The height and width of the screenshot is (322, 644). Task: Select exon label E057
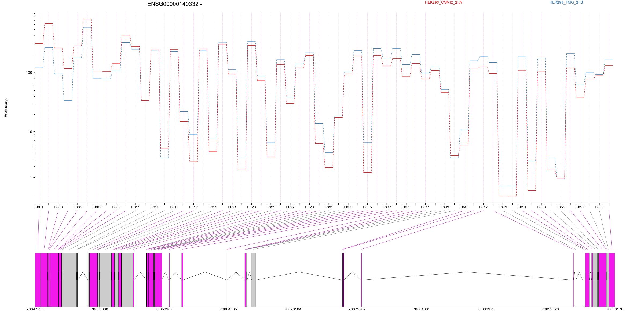(x=580, y=207)
